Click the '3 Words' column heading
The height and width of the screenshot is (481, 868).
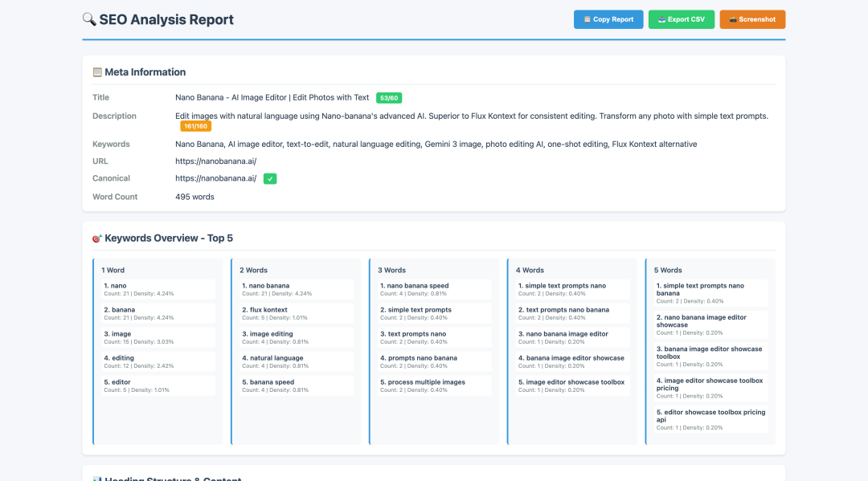pyautogui.click(x=392, y=271)
